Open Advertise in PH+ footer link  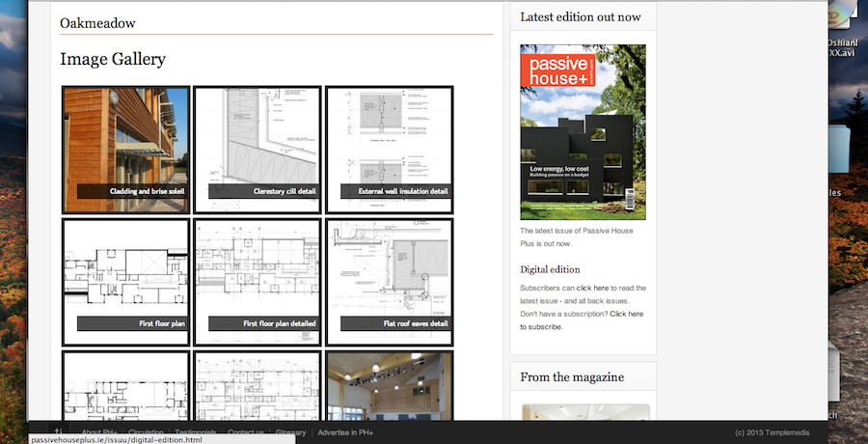click(345, 432)
